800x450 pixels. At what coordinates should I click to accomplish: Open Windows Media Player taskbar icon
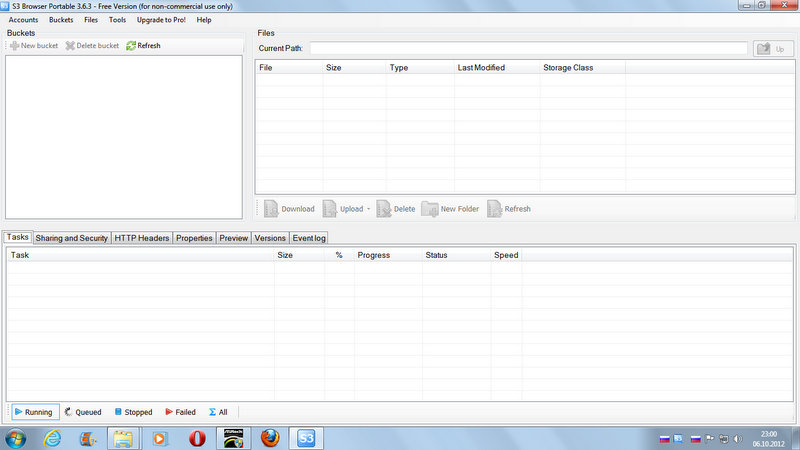(160, 438)
